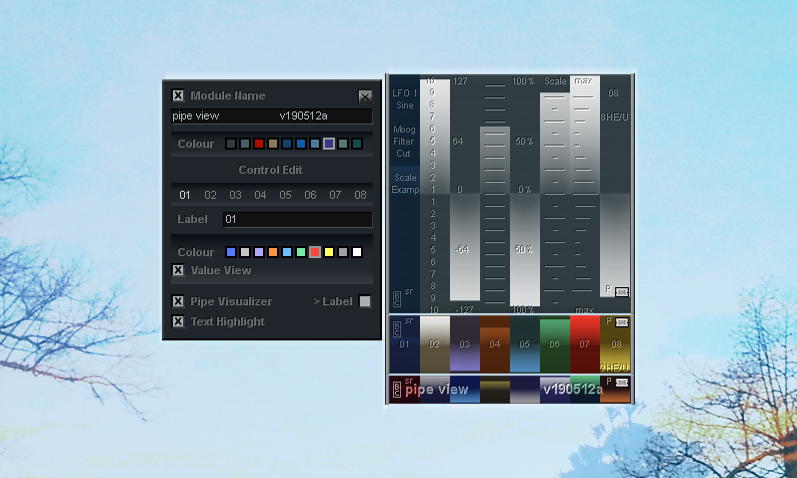Pick the red module colour swatch

pos(259,144)
